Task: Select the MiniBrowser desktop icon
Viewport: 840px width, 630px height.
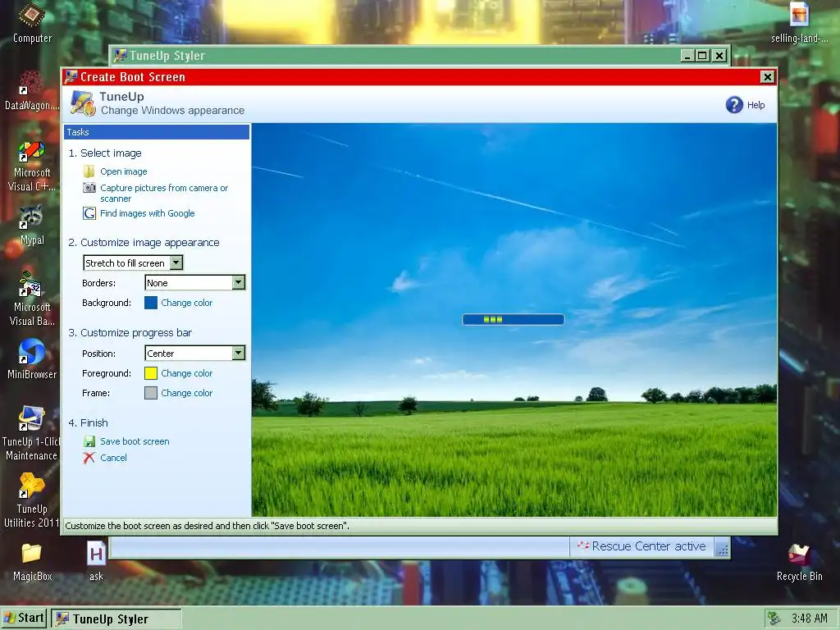Action: [x=32, y=359]
